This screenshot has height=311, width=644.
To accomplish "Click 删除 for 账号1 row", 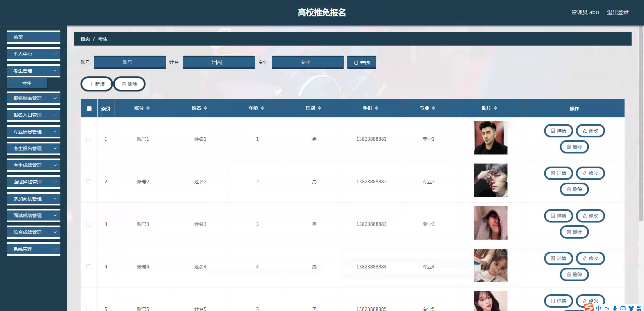I will pyautogui.click(x=574, y=147).
